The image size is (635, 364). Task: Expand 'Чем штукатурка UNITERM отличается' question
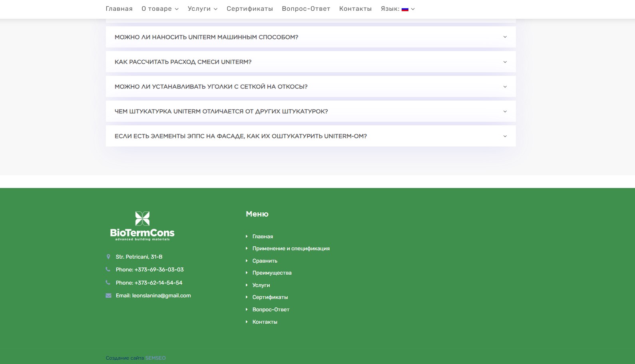point(311,111)
